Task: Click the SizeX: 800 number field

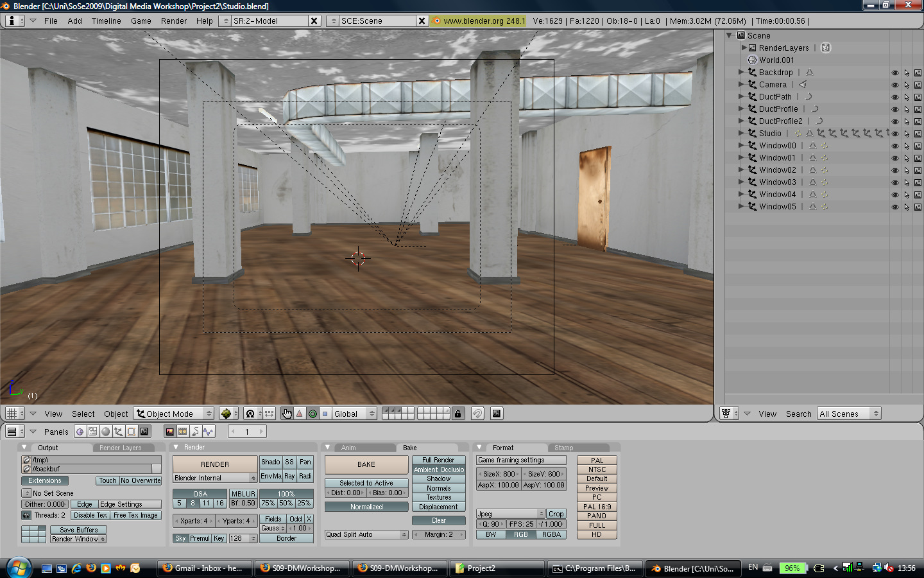Action: (x=499, y=474)
